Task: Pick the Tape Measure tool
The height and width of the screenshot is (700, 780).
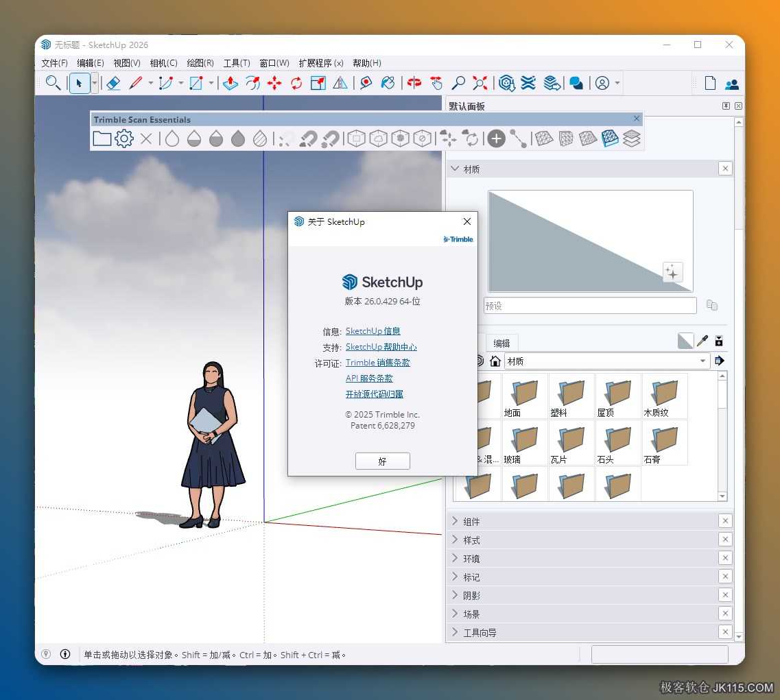Action: [366, 83]
